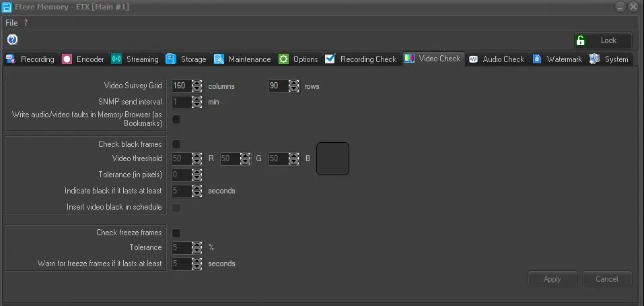Click the Streaming tab icon
The image size is (644, 306).
tap(116, 59)
